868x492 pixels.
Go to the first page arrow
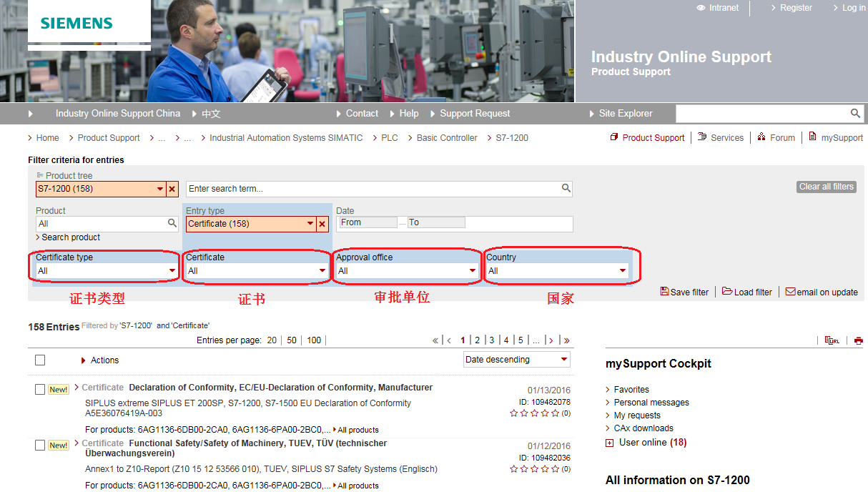coord(435,340)
